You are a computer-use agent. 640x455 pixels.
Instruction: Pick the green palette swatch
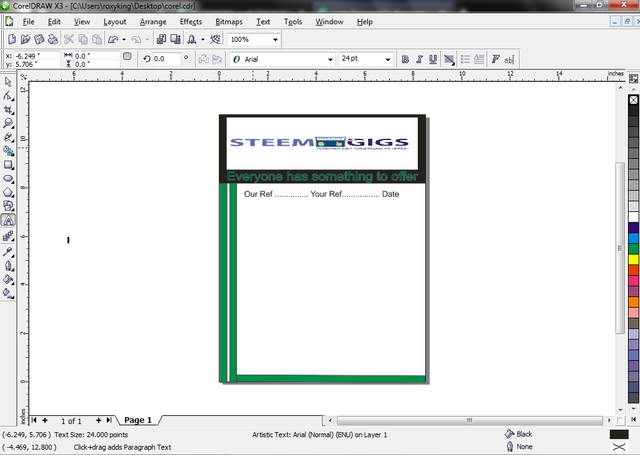click(x=633, y=249)
